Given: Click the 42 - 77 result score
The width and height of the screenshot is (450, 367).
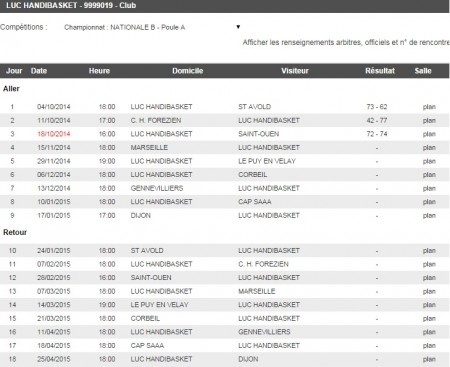Looking at the screenshot, I should click(x=377, y=120).
